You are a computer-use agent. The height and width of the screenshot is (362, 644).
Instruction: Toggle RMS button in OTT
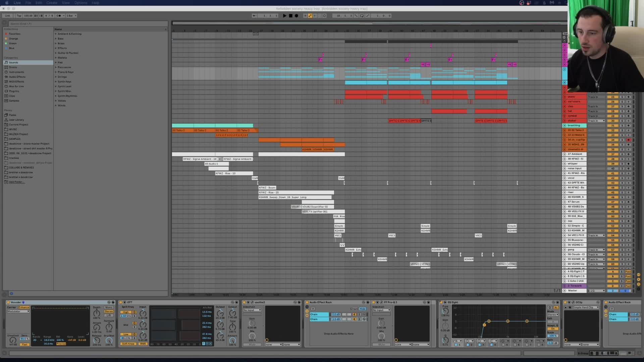tap(143, 344)
